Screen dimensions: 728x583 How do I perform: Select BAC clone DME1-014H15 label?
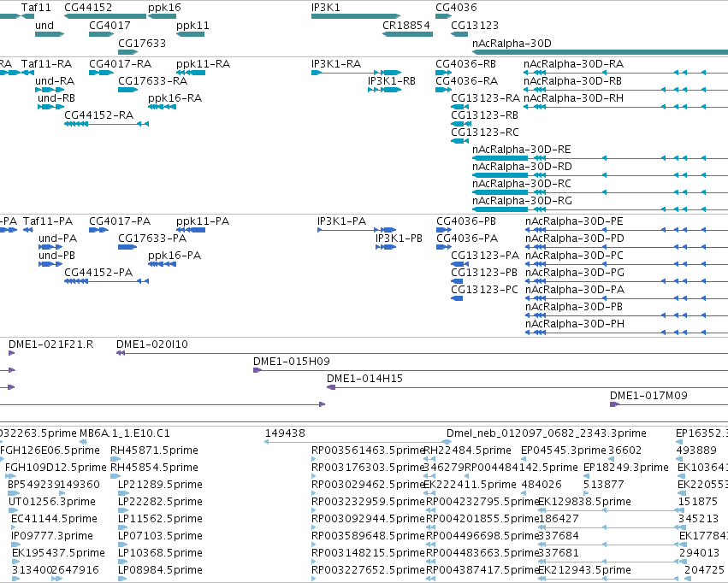(364, 378)
